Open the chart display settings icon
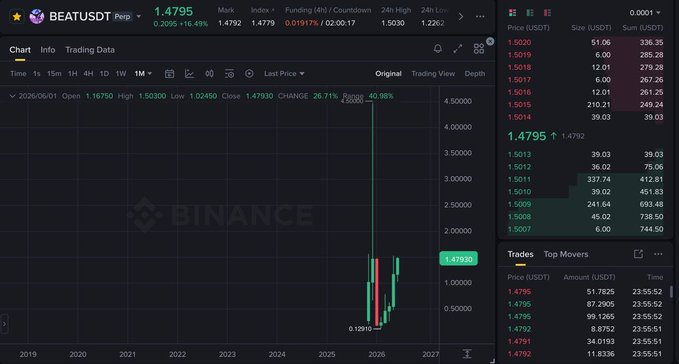 230,74
